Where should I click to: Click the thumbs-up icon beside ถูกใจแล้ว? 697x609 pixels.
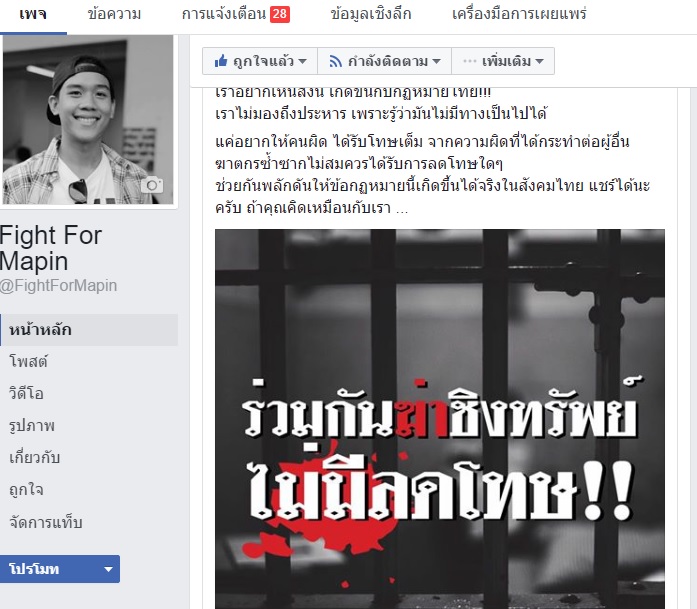[x=221, y=61]
